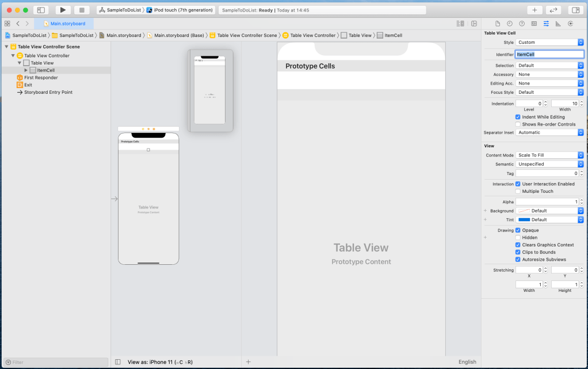Toggle the navigator sidebar button
The image size is (588, 369).
click(41, 10)
